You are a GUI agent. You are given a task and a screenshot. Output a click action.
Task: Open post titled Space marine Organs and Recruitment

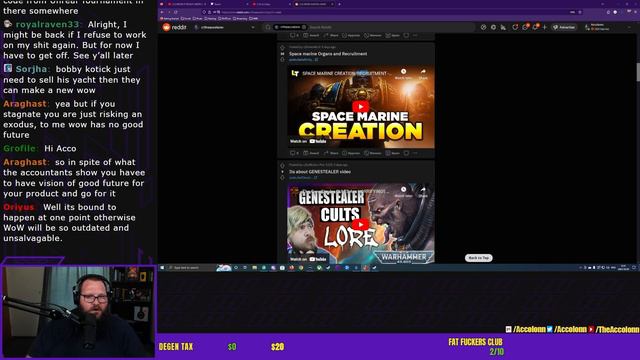328,53
